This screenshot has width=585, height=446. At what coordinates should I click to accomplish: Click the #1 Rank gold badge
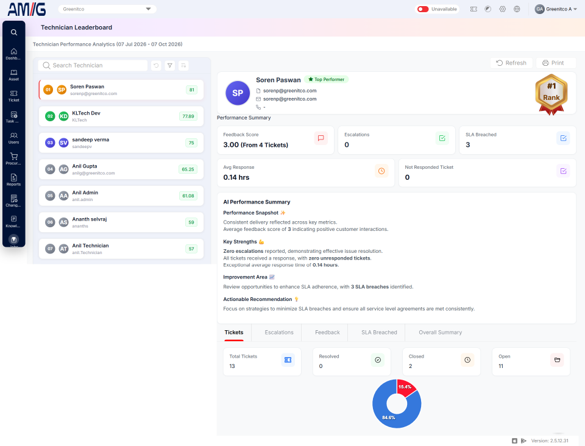[x=551, y=94]
